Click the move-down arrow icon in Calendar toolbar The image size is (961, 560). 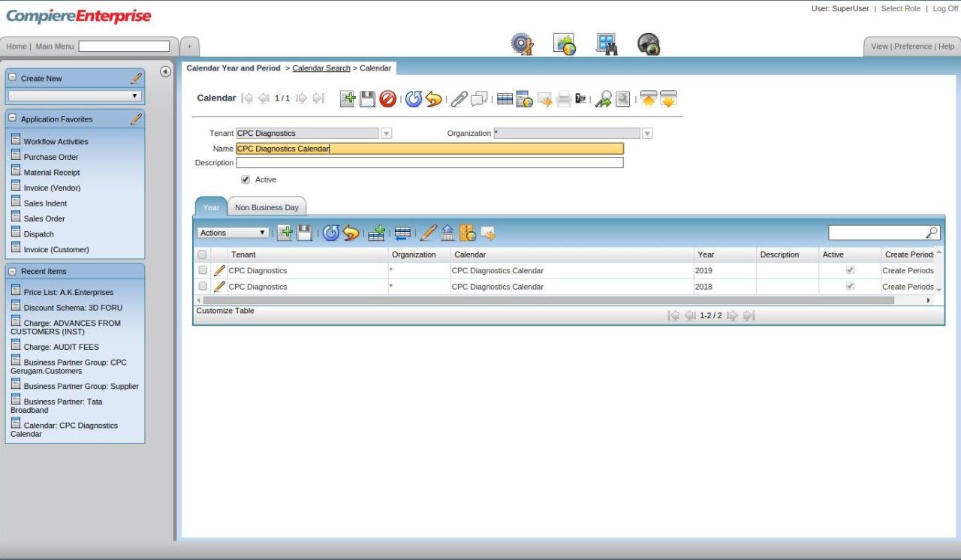coord(668,98)
